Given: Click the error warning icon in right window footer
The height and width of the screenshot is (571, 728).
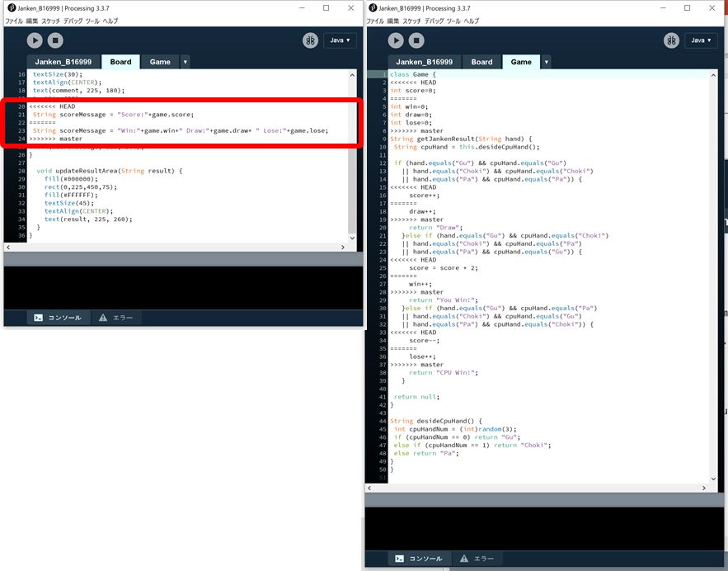Looking at the screenshot, I should tap(466, 559).
